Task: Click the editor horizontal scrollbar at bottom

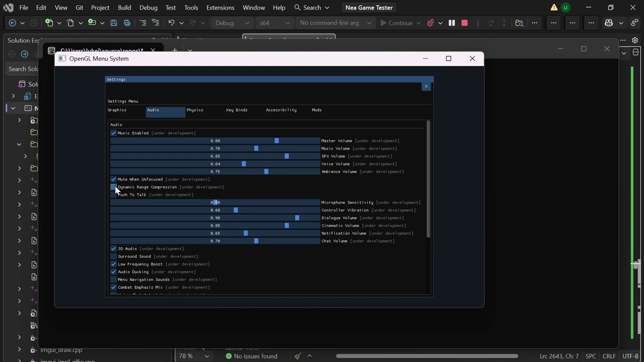Action: tap(427, 356)
